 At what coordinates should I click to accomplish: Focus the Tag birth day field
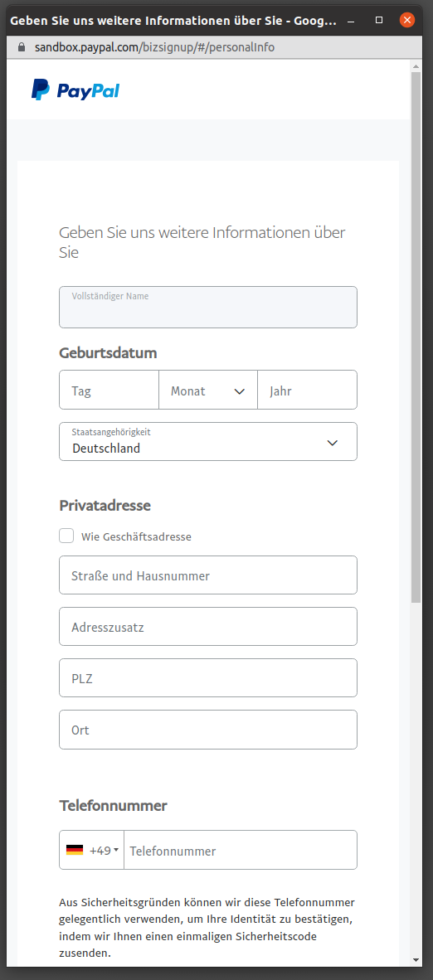click(x=109, y=390)
